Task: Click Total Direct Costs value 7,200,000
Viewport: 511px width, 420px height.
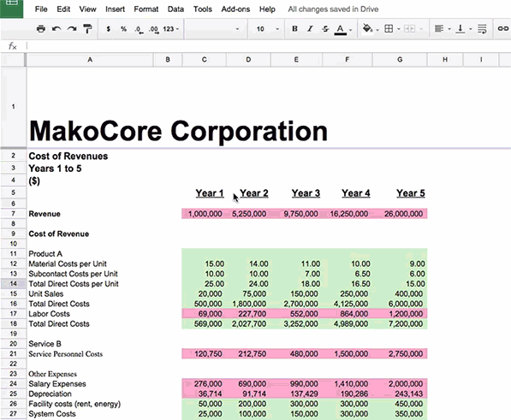Action: click(x=406, y=324)
